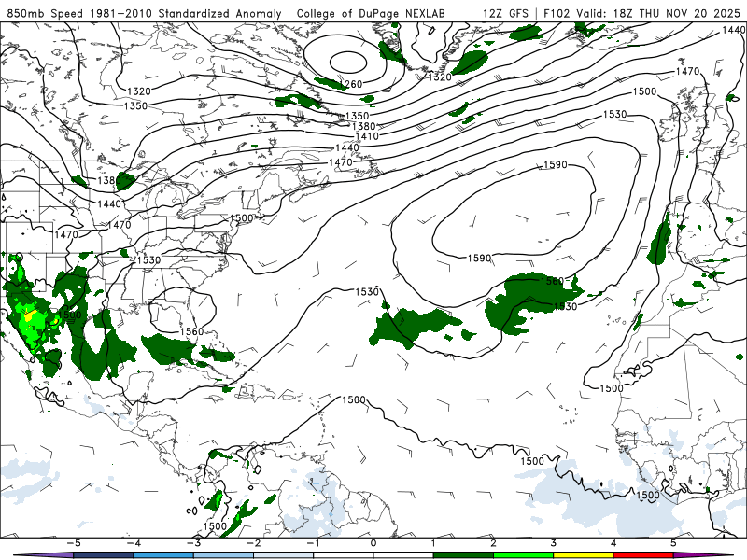Select the blue swatch between -4 and -3
The height and width of the screenshot is (560, 747).
click(163, 555)
